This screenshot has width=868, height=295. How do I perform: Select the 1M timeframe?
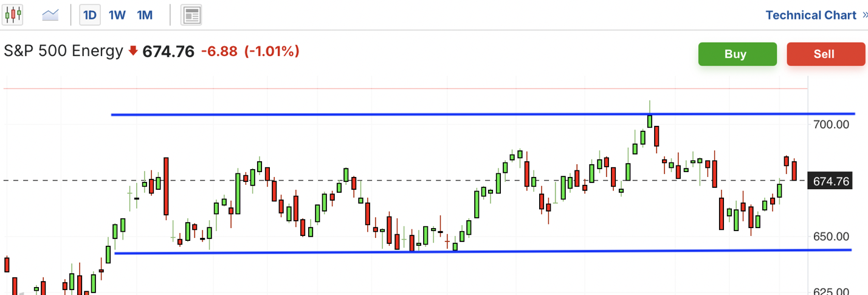[145, 15]
